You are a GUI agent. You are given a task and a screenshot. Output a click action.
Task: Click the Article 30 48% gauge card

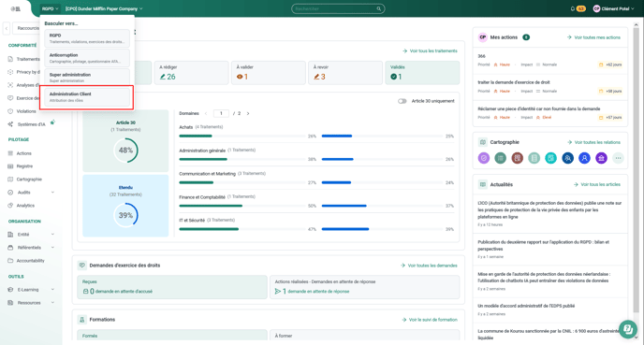coord(125,140)
